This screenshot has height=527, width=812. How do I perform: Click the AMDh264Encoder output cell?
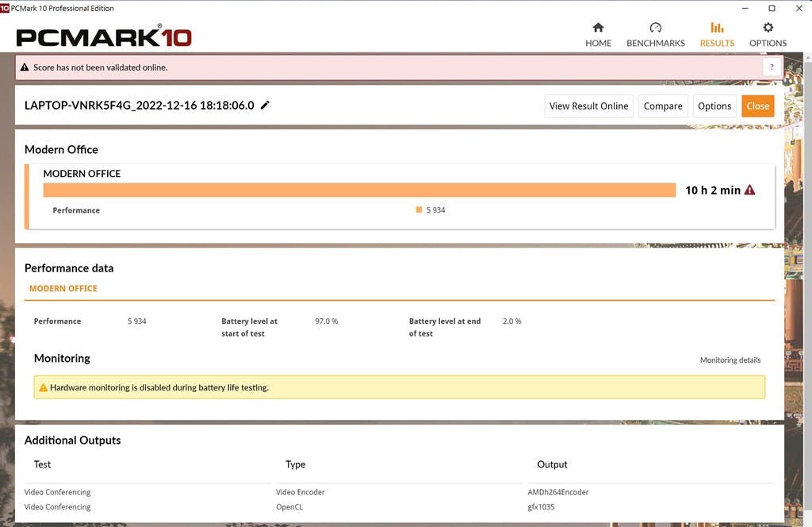557,492
